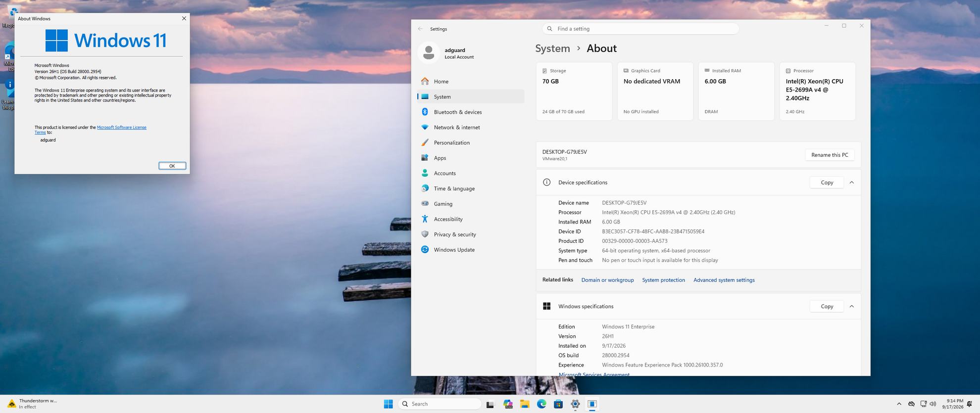Select Device ID value B3EC3057-CF78-48FC-AAB8-23B4715059E4
This screenshot has height=413, width=980.
pos(653,231)
